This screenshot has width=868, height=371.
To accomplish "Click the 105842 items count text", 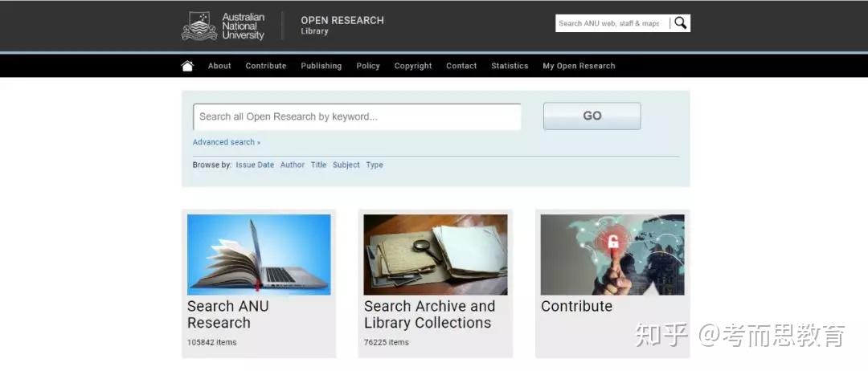I will tap(211, 342).
